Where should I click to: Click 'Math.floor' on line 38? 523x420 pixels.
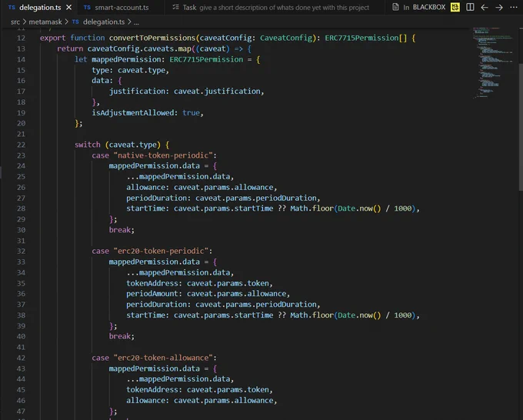point(311,315)
